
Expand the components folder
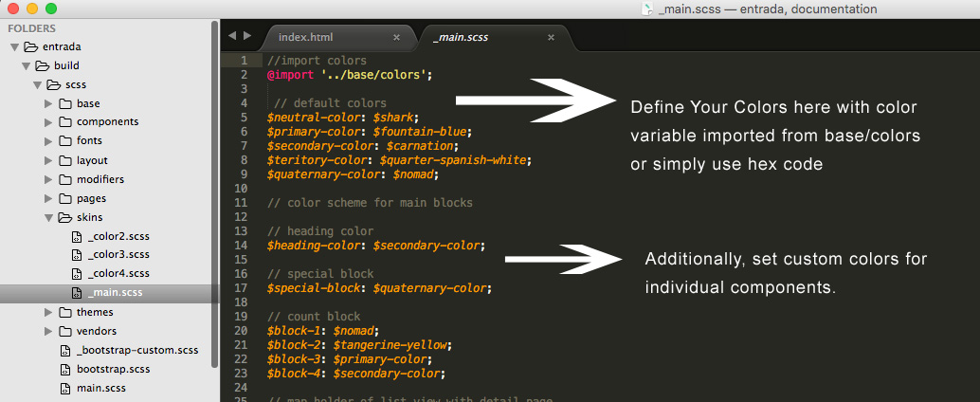click(x=48, y=122)
